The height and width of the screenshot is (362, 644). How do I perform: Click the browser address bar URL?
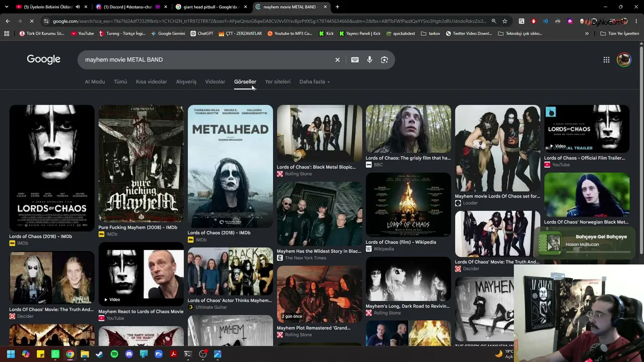tap(270, 21)
